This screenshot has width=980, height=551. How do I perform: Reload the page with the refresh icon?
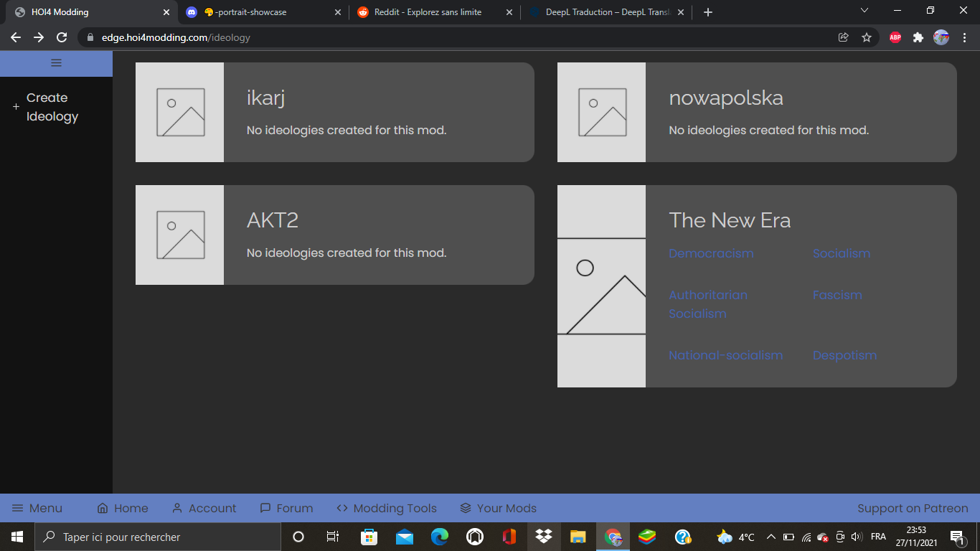[x=62, y=37]
